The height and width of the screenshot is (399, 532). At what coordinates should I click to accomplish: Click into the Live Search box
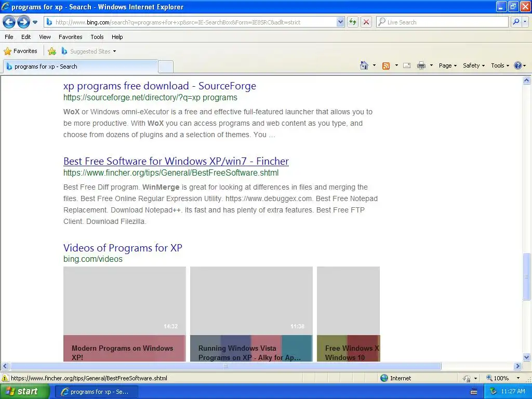tap(442, 22)
